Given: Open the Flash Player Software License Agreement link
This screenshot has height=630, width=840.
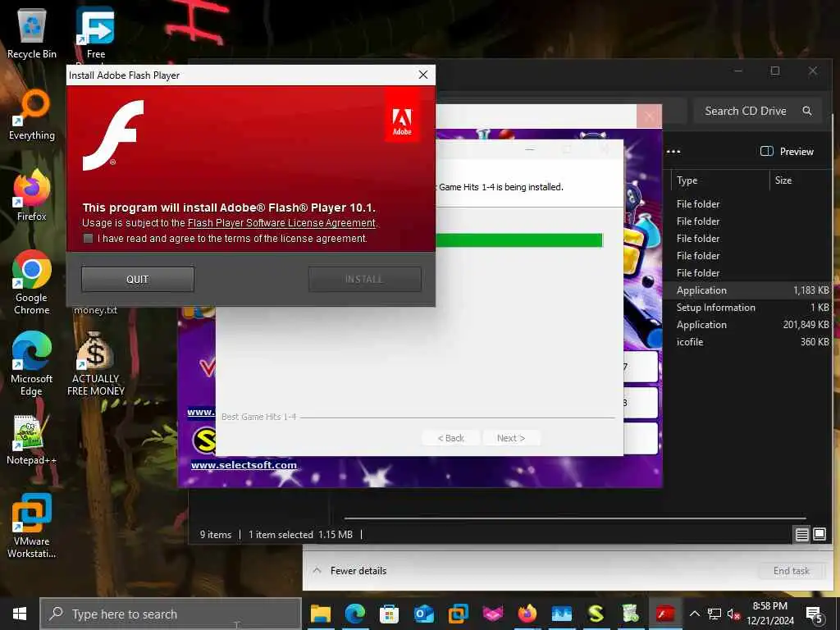Looking at the screenshot, I should click(281, 223).
